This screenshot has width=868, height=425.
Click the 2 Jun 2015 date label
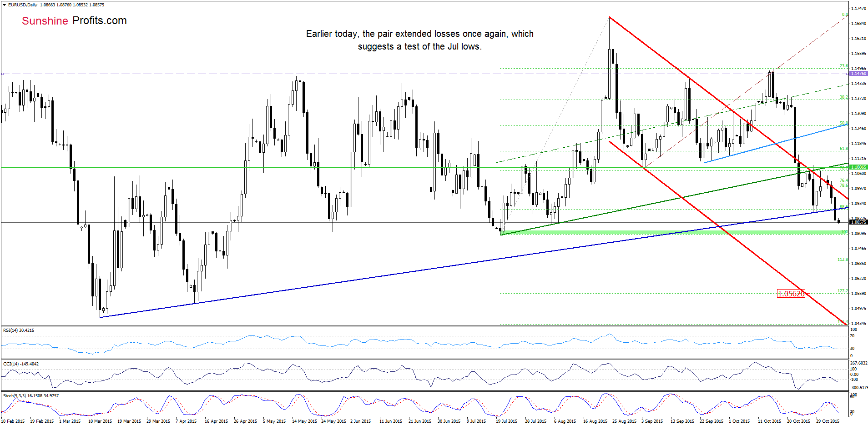point(361,421)
